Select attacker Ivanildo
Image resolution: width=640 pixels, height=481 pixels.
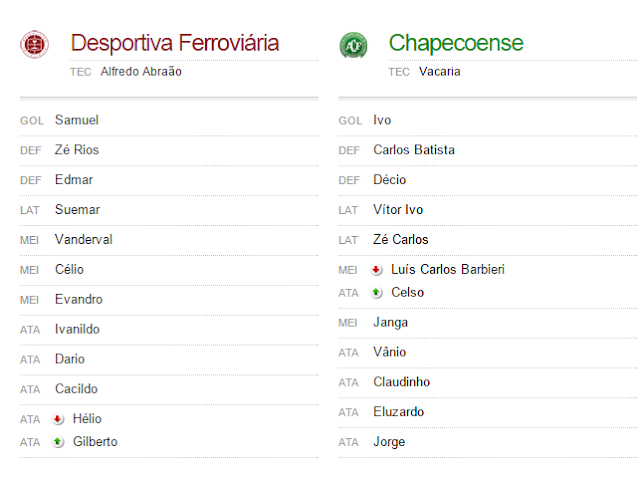point(77,329)
